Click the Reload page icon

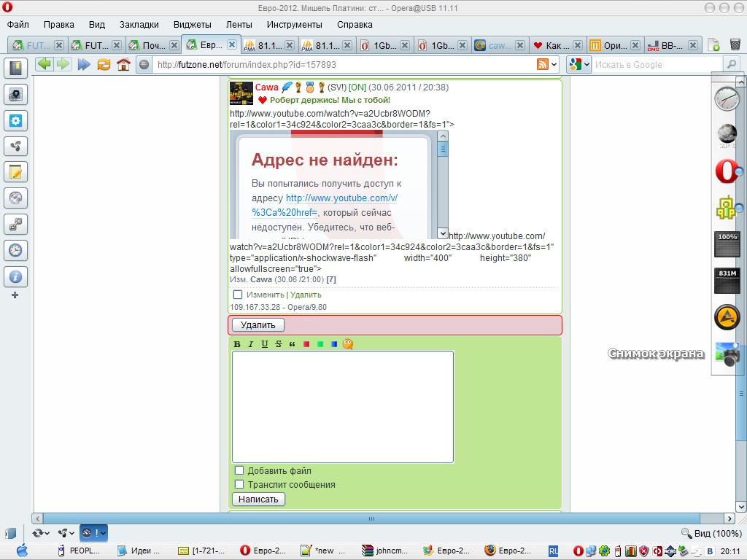104,64
